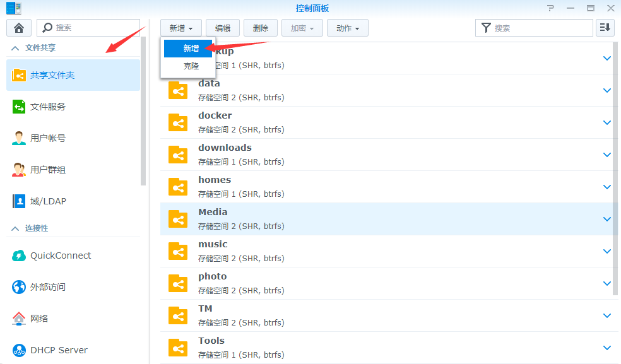Open the File Services (文件服务) icon
621x364 pixels.
click(18, 107)
